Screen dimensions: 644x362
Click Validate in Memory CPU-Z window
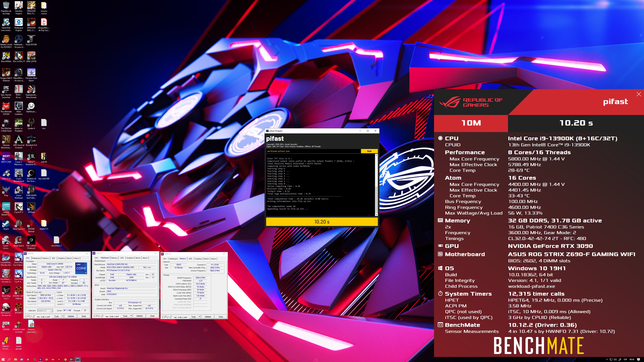point(208,317)
